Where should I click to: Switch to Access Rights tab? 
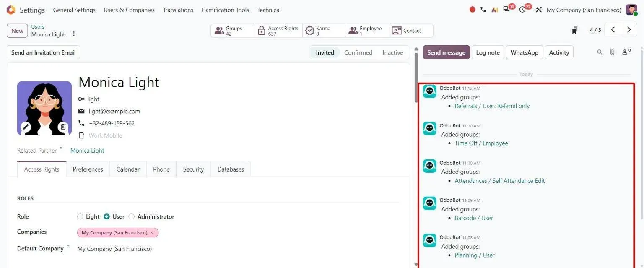(42, 169)
